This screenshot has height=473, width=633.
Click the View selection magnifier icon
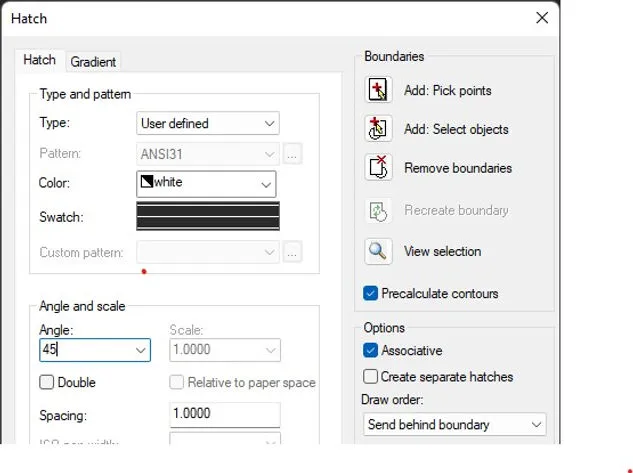click(x=378, y=251)
